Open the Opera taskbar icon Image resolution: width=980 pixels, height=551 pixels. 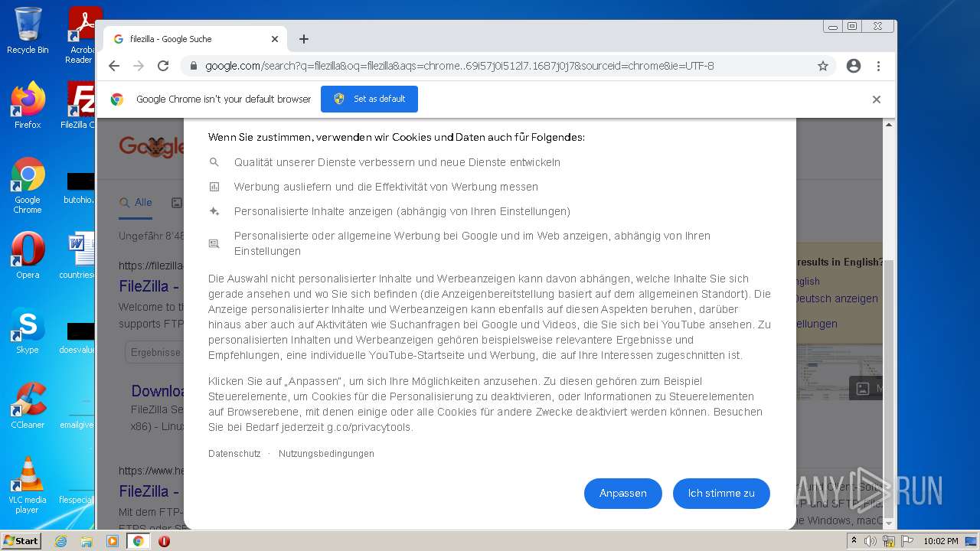point(164,541)
